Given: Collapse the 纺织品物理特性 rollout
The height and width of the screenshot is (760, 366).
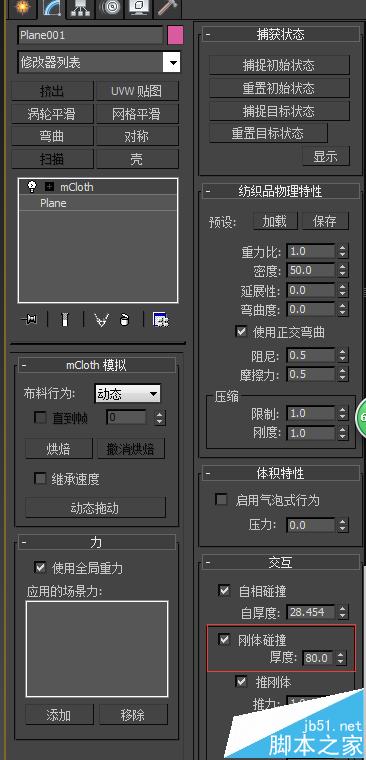Looking at the screenshot, I should pyautogui.click(x=281, y=191).
